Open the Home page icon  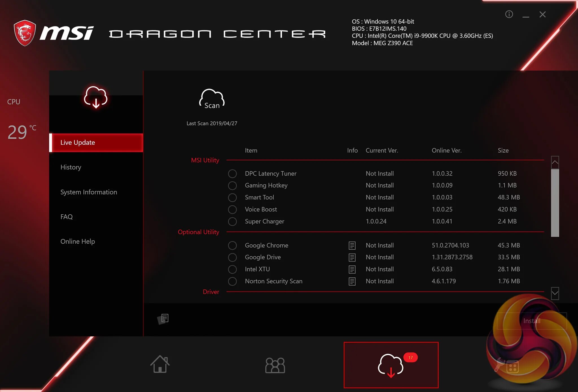160,364
